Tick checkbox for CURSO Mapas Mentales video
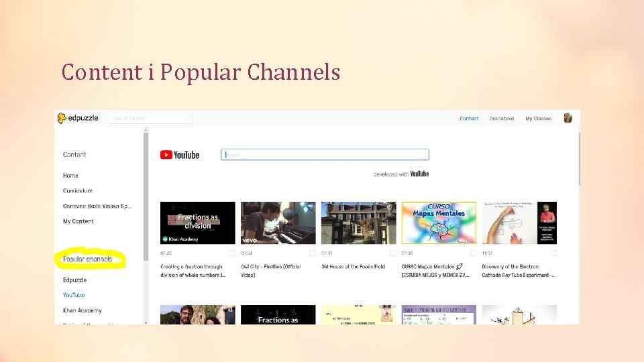 pyautogui.click(x=473, y=253)
